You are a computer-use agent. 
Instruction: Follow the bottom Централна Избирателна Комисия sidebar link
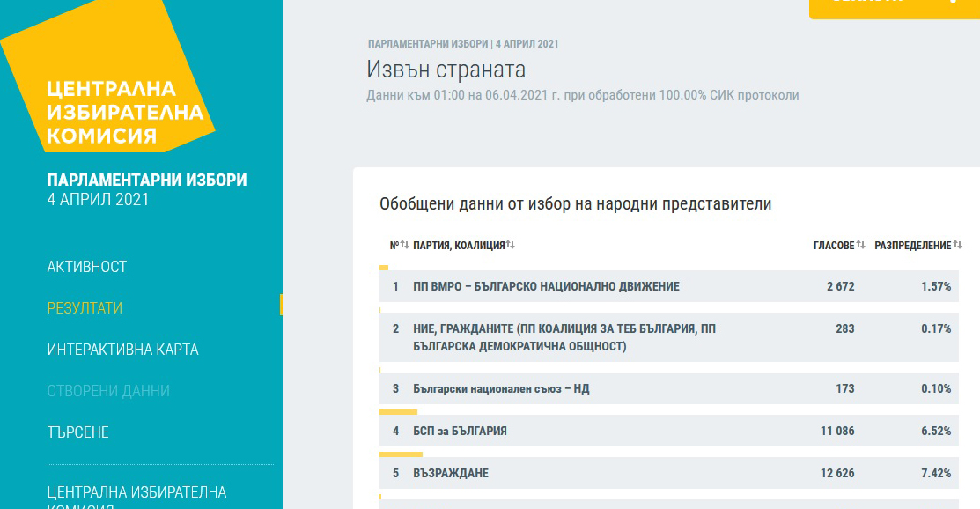point(136,492)
